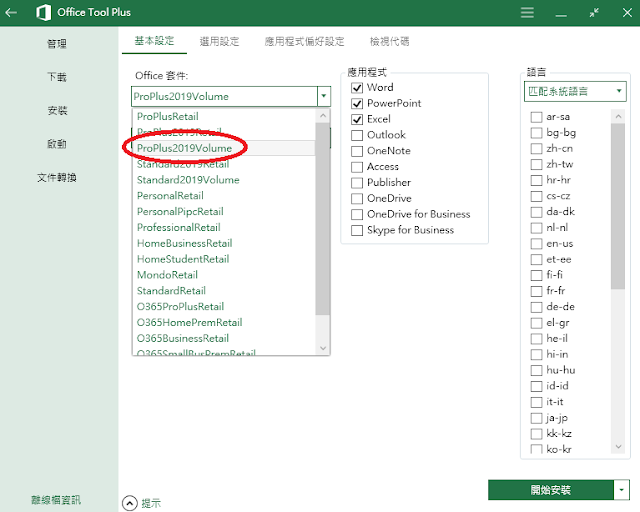Choose ProPlusRetail from the list

pos(224,116)
